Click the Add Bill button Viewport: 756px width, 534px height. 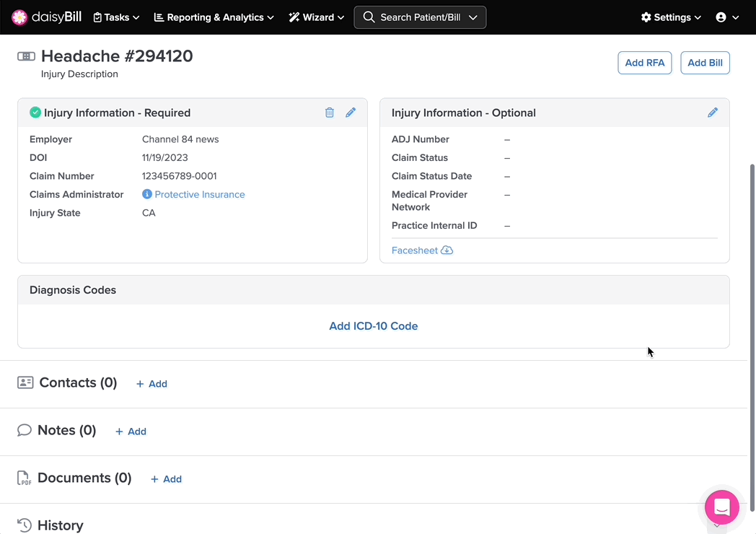tap(705, 63)
